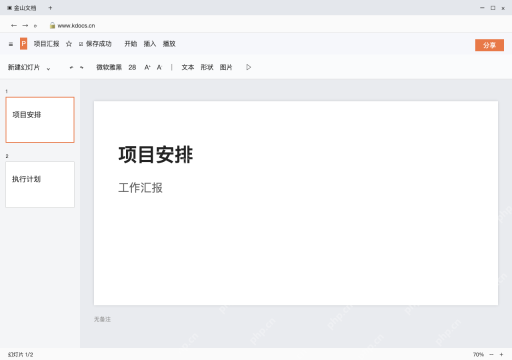Click the undo arrow icon
512x360 pixels.
coord(71,67)
